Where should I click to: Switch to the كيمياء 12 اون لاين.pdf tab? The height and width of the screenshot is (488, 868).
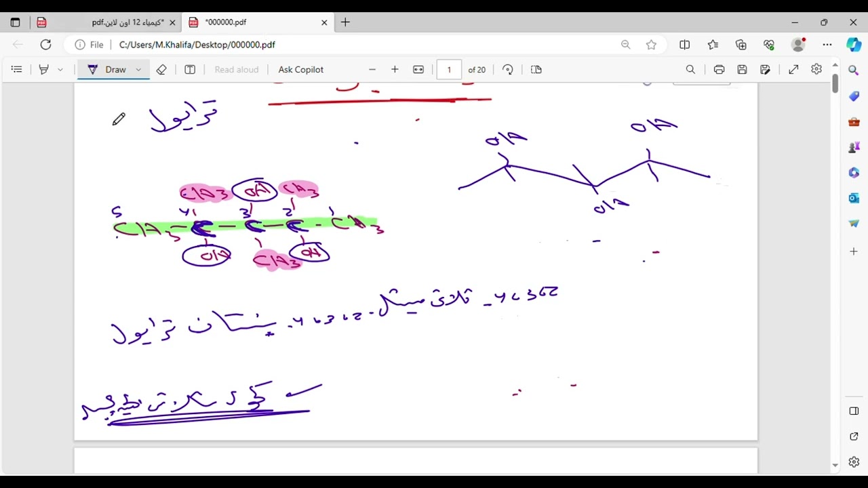[105, 22]
